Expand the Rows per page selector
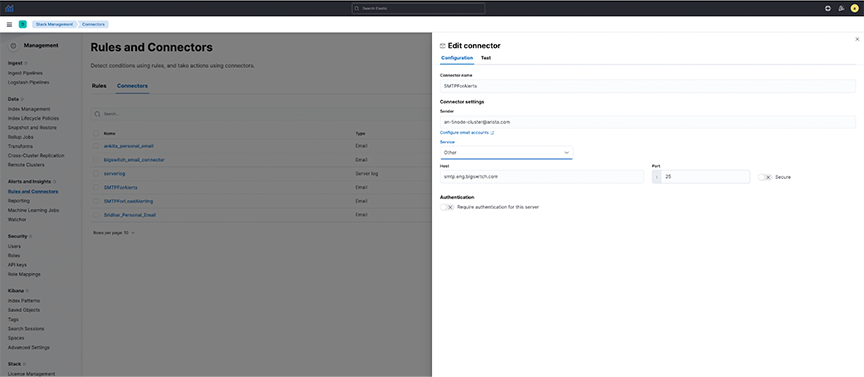Screen dimensions: 864x377 tap(114, 233)
